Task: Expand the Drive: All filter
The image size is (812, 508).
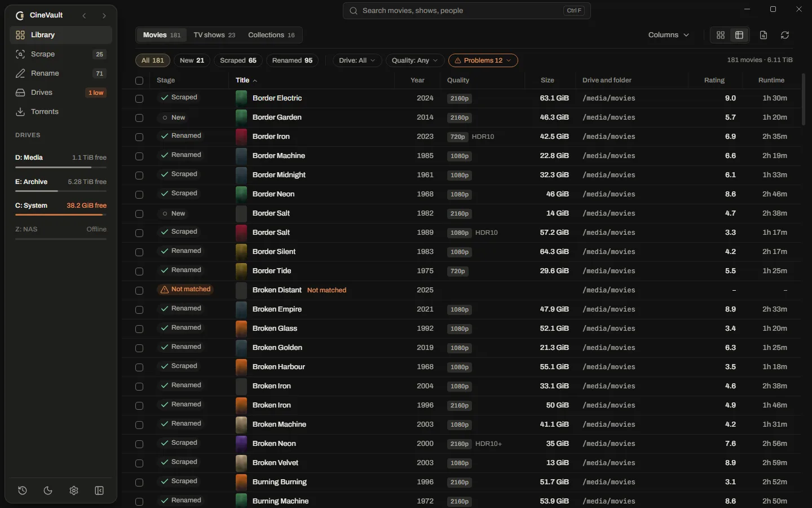Action: click(358, 60)
